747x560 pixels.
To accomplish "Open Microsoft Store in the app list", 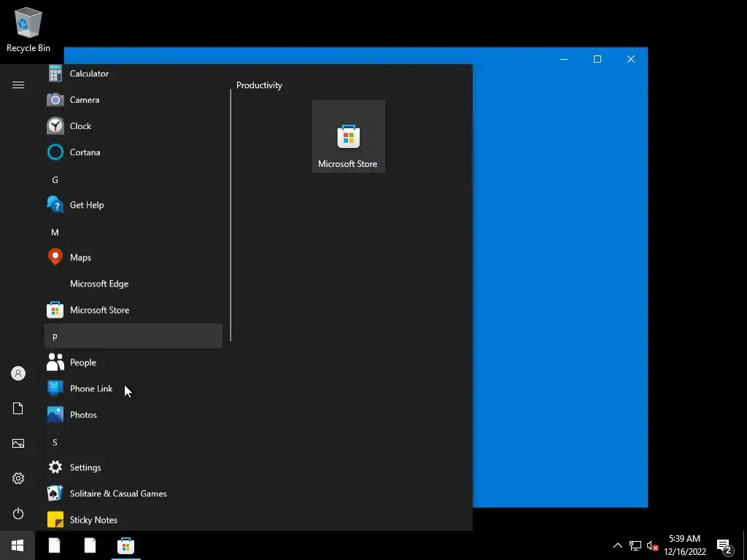I will 133,309.
